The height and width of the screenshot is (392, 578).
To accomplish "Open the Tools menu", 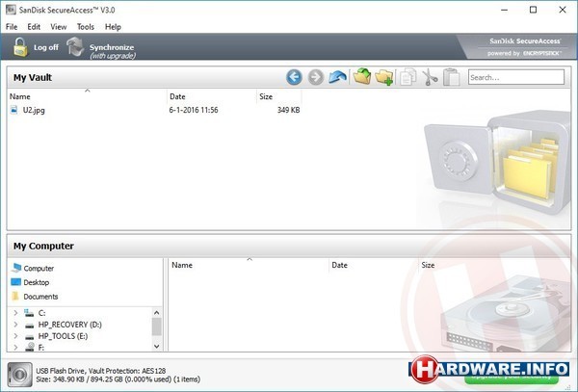I will point(86,27).
